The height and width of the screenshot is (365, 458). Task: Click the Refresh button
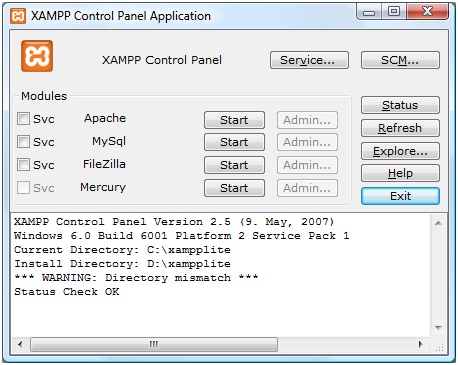pos(400,128)
